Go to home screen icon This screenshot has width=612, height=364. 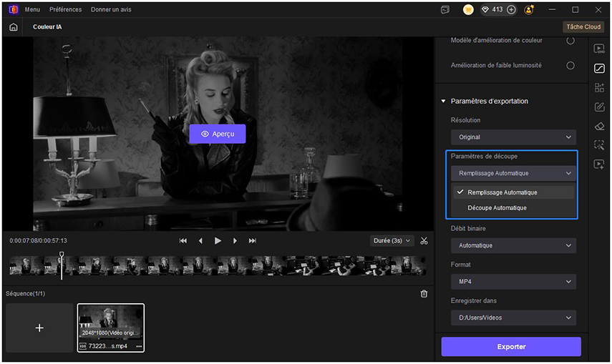14,27
